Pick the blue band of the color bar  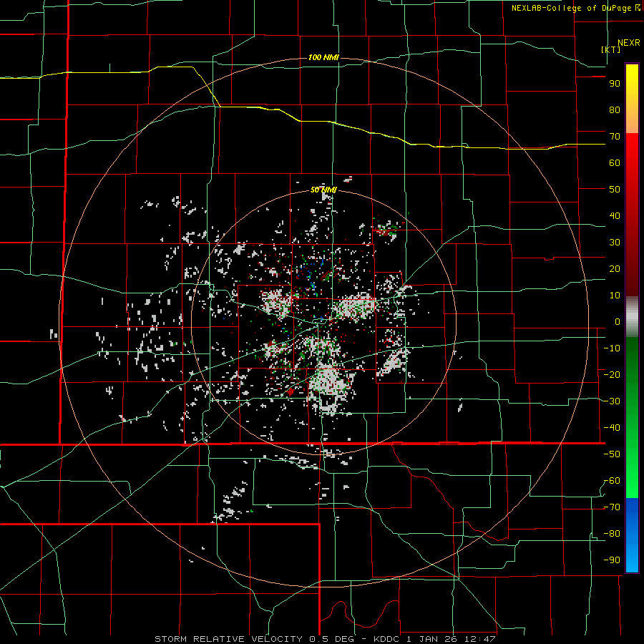pyautogui.click(x=632, y=535)
